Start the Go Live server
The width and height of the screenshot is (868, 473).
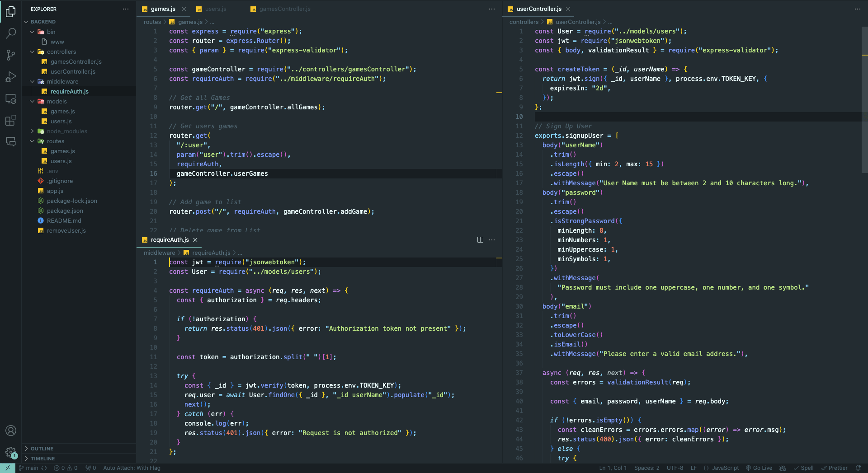point(759,468)
